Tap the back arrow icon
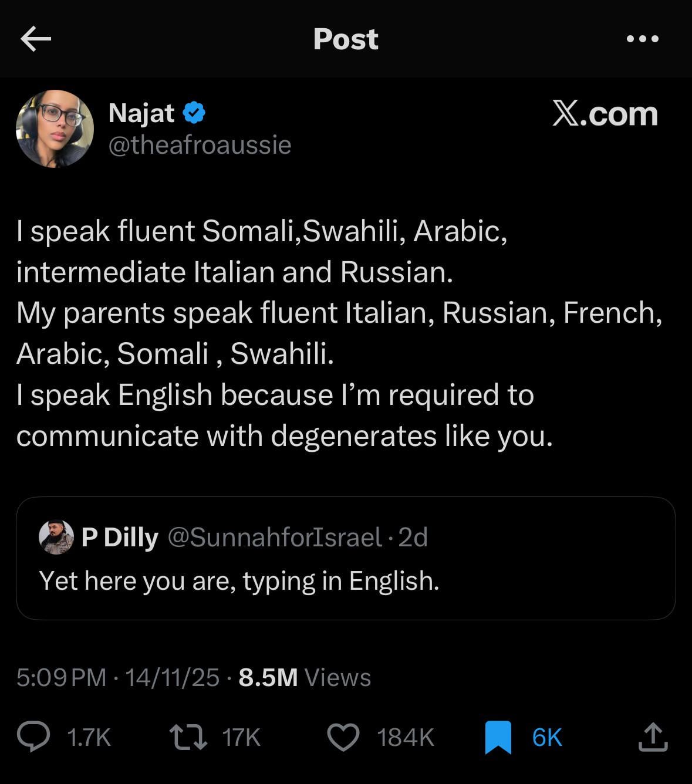This screenshot has width=692, height=784. tap(36, 39)
